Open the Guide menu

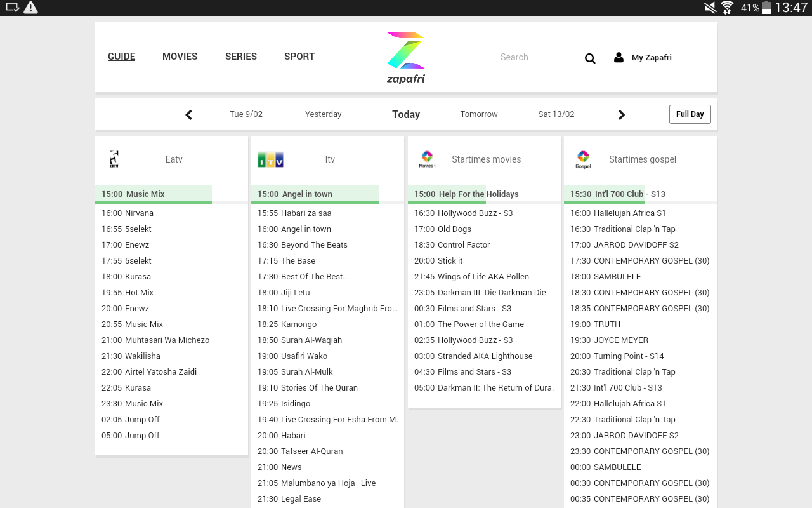point(122,57)
